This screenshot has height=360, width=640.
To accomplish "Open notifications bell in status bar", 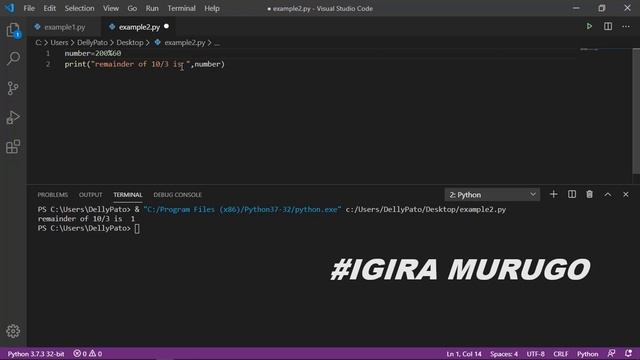I will click(x=629, y=353).
